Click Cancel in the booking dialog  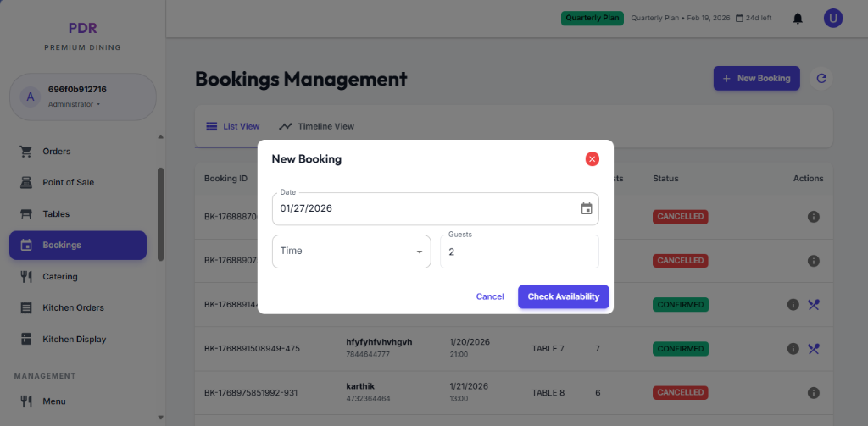click(490, 296)
